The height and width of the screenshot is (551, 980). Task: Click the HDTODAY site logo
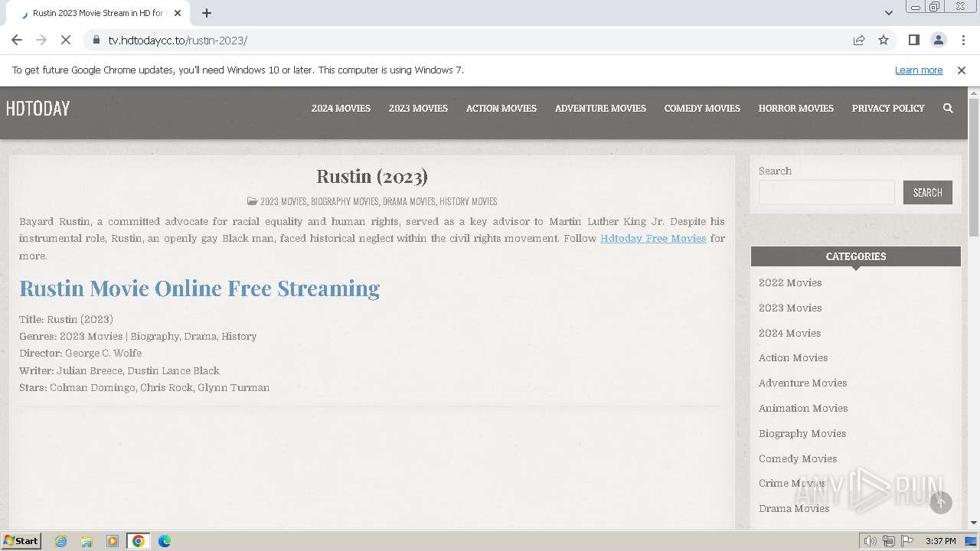38,109
